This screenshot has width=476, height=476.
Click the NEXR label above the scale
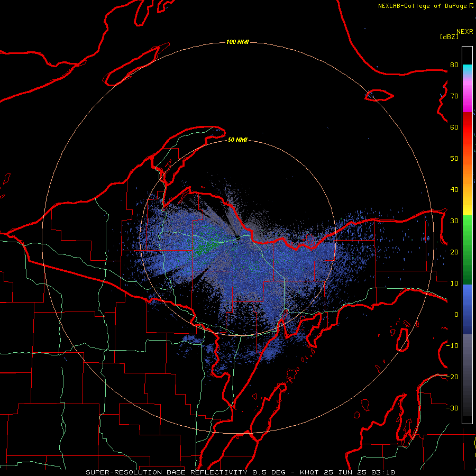click(x=464, y=32)
